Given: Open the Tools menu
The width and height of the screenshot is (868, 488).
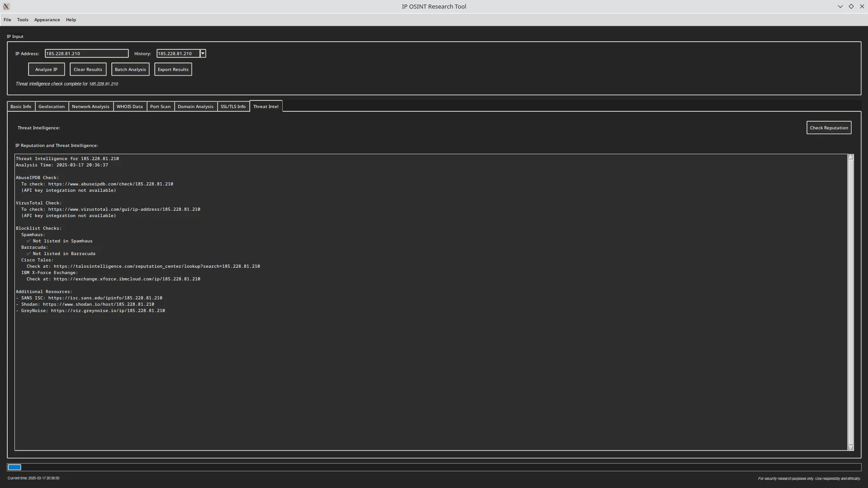Looking at the screenshot, I should tap(23, 20).
